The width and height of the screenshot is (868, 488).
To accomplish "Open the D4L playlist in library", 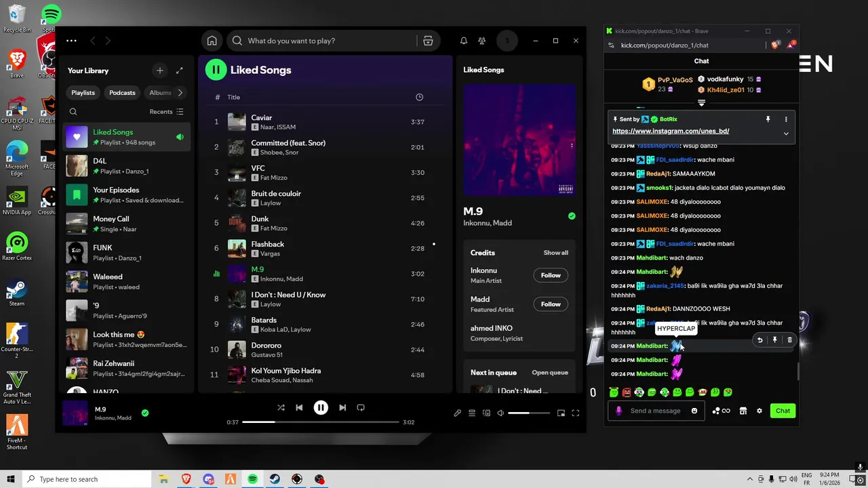I will (x=127, y=166).
